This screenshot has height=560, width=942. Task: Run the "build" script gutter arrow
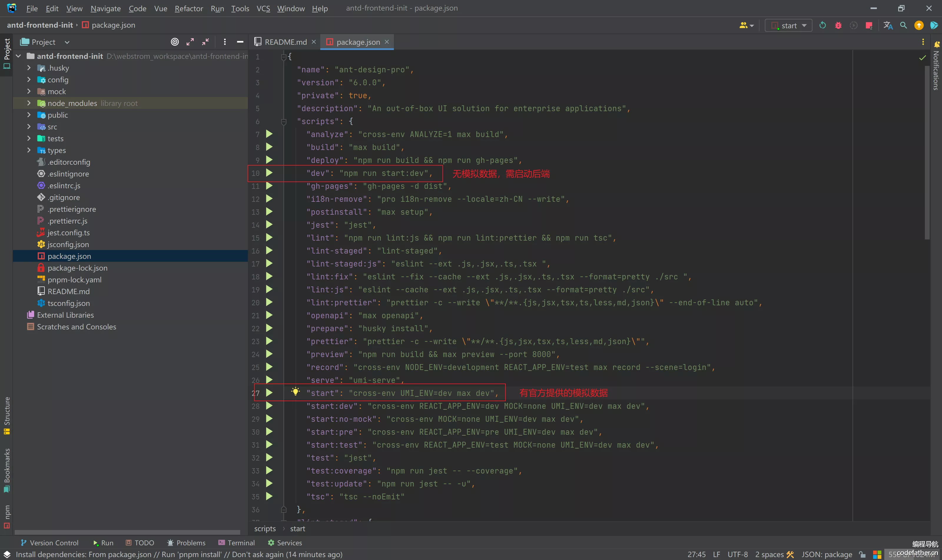point(269,147)
